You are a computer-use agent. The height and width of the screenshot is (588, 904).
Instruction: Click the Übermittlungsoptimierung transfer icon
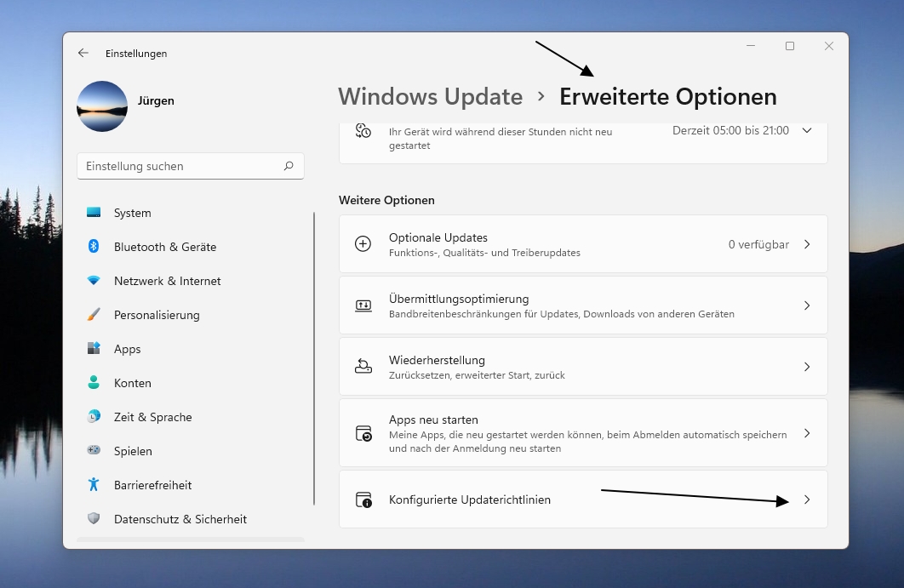363,305
